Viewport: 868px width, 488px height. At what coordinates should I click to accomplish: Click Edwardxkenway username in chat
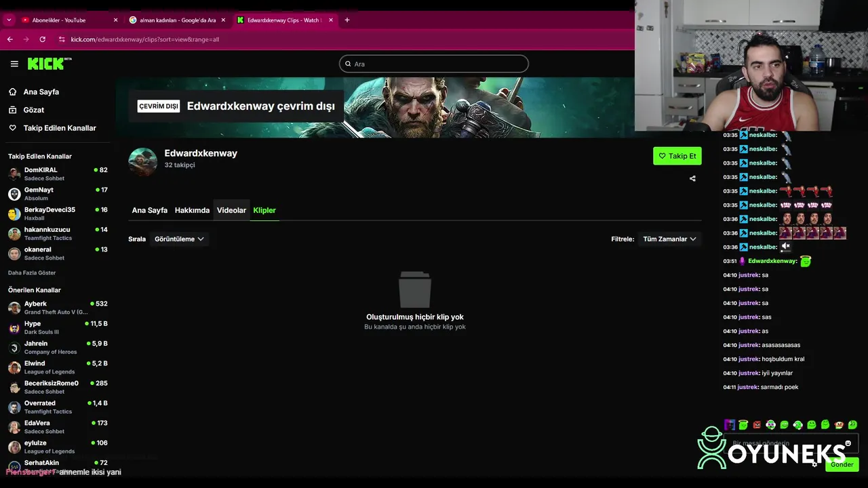tap(772, 261)
